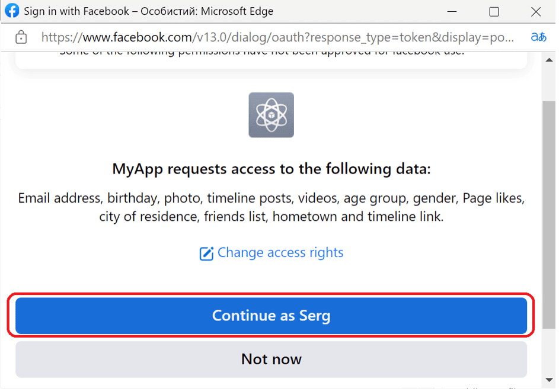559x392 pixels.
Task: Click the 'MyApp requests access' heading
Action: pos(271,168)
